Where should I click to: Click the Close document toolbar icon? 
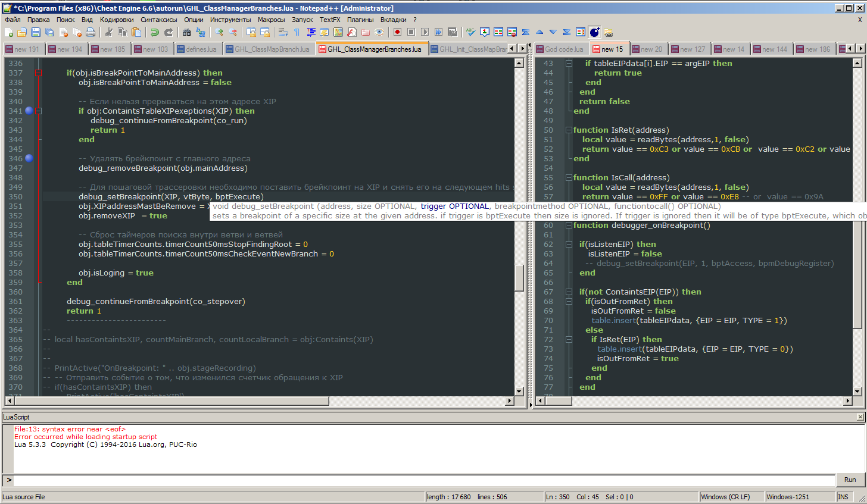pyautogui.click(x=63, y=32)
